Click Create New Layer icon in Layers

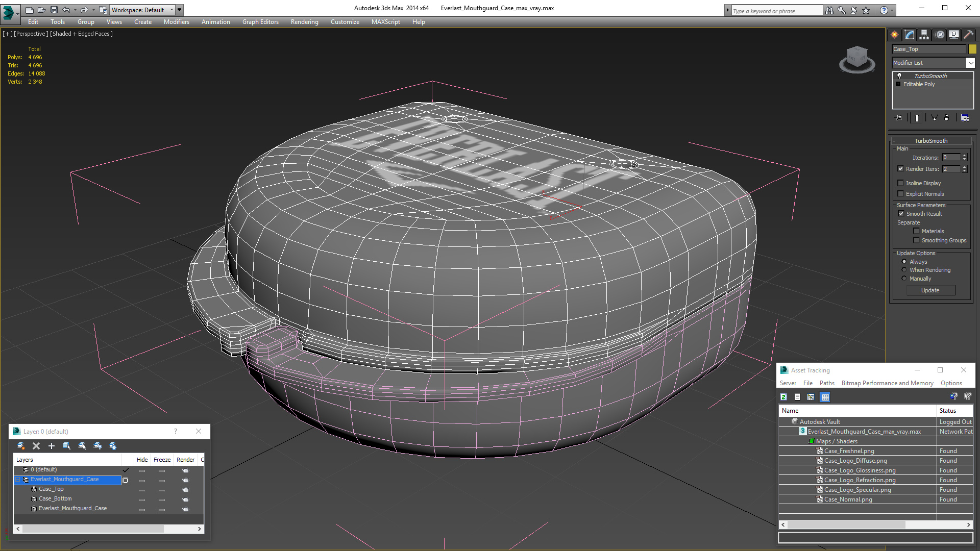point(21,446)
